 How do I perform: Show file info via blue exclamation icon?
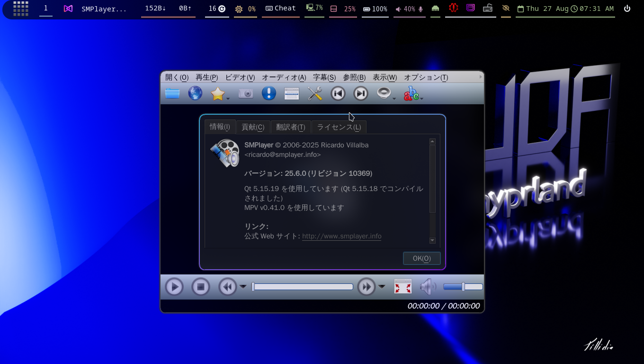pos(268,93)
